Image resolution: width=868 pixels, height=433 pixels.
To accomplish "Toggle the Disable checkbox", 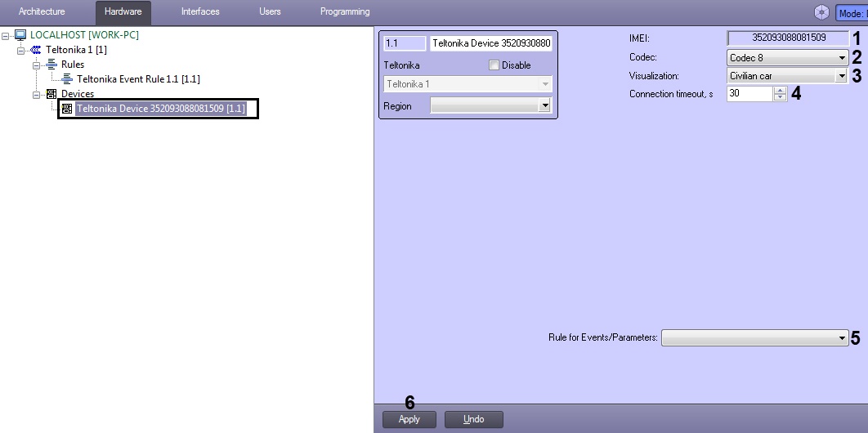I will coord(494,65).
